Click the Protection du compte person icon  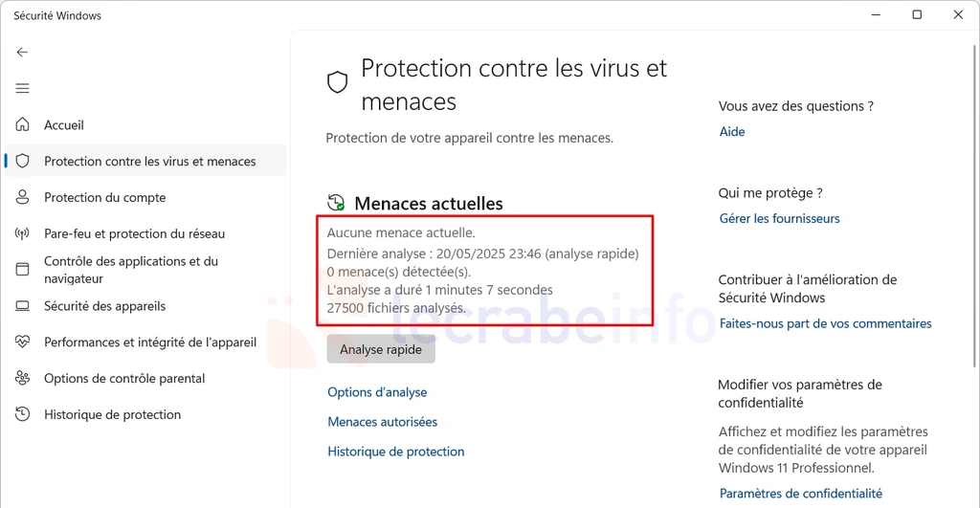click(x=23, y=197)
